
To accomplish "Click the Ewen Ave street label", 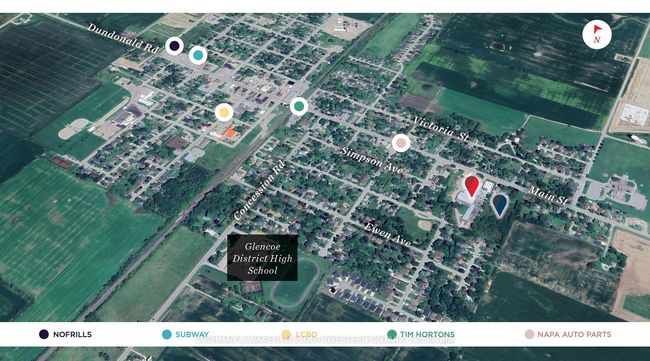I will point(388,235).
